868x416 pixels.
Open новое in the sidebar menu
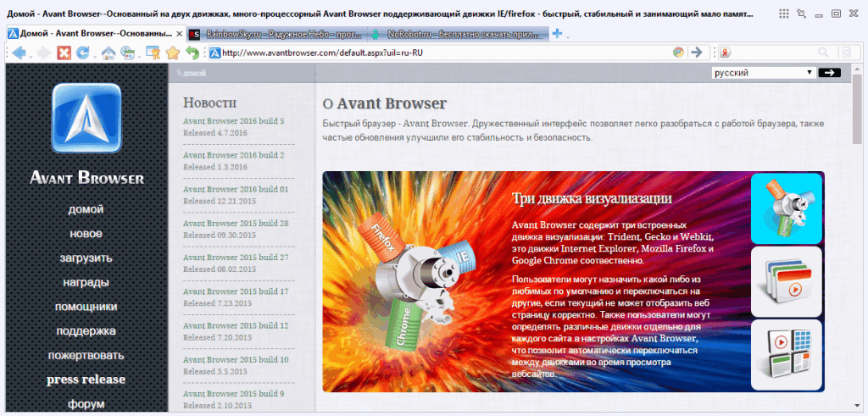[86, 234]
